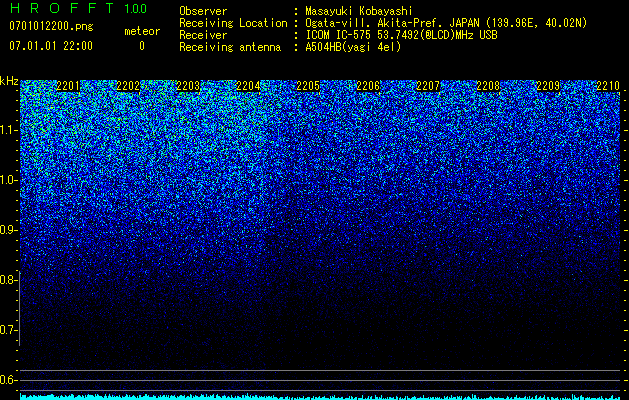629x400 pixels.
Task: Click the kHz axis unit label
Action: pyautogui.click(x=9, y=81)
